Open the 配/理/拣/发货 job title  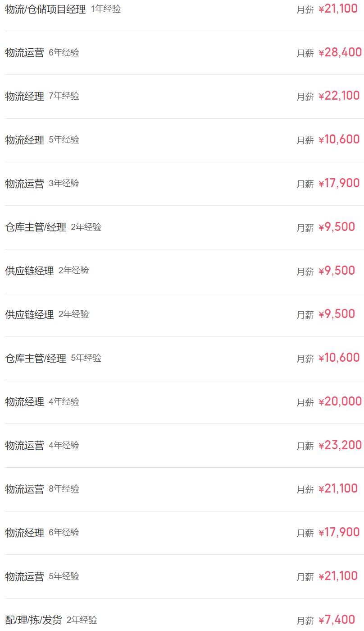click(33, 621)
